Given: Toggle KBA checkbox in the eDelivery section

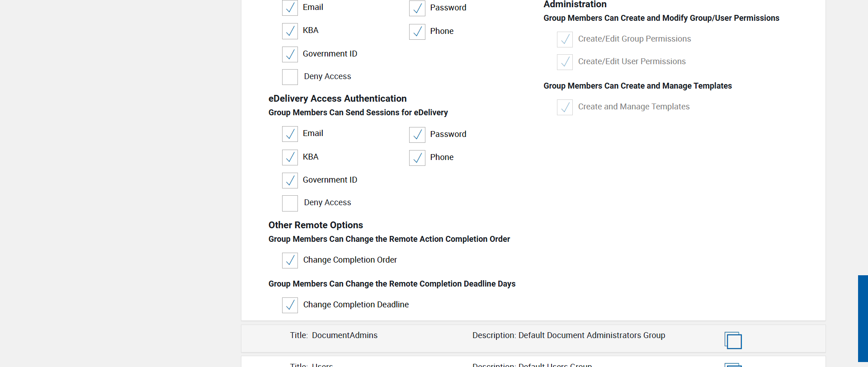Looking at the screenshot, I should coord(290,157).
